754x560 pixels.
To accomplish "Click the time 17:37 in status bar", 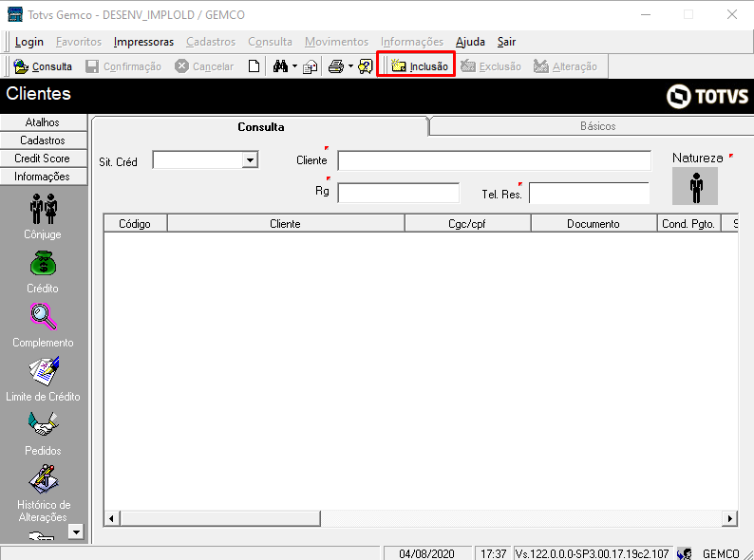I will (x=493, y=553).
